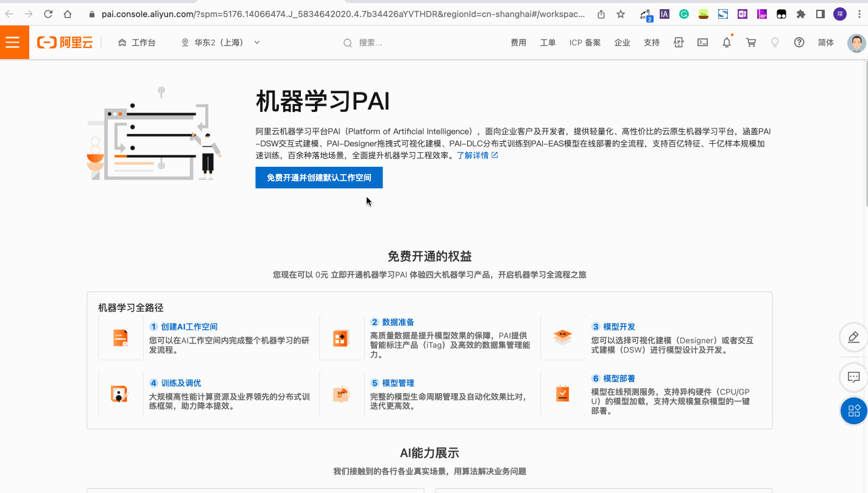Open the Grammarly extension
Viewport: 868px width, 493px height.
pos(684,14)
